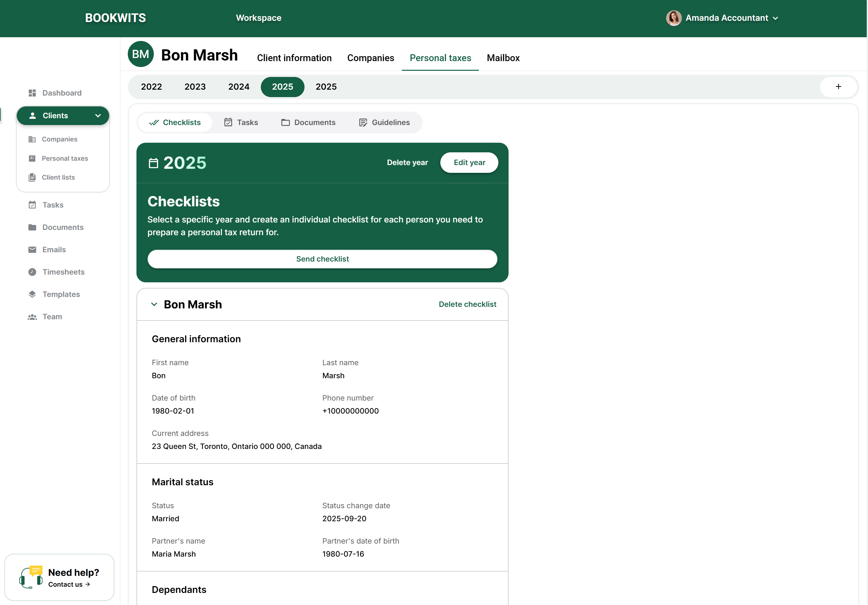Click the Team people icon

[32, 317]
